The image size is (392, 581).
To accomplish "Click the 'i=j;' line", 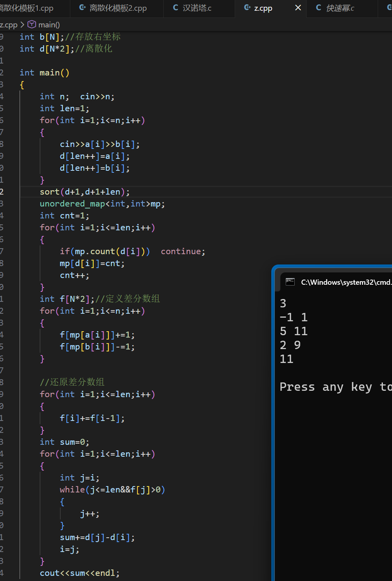I will [x=70, y=549].
